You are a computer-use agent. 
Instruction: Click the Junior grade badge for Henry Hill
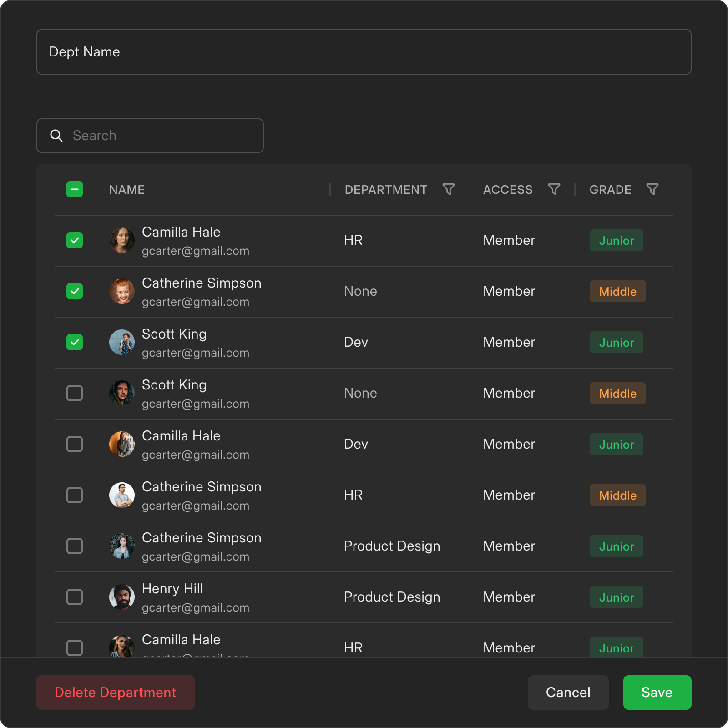(x=616, y=597)
